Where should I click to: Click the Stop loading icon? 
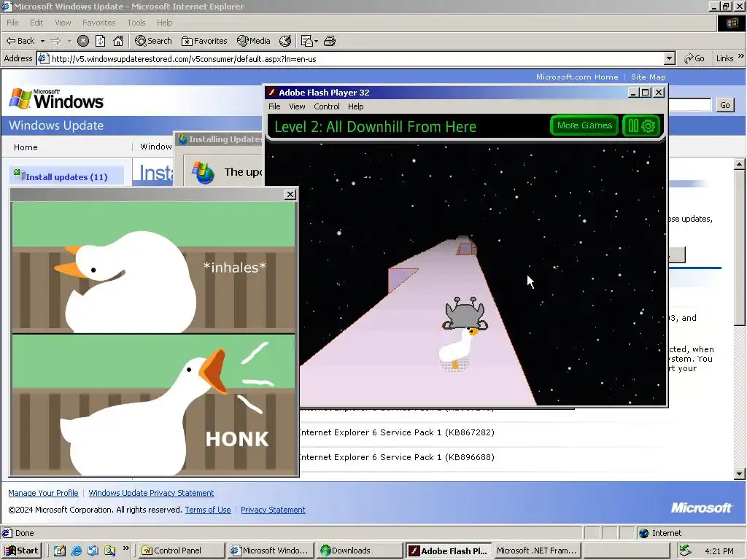click(x=83, y=41)
